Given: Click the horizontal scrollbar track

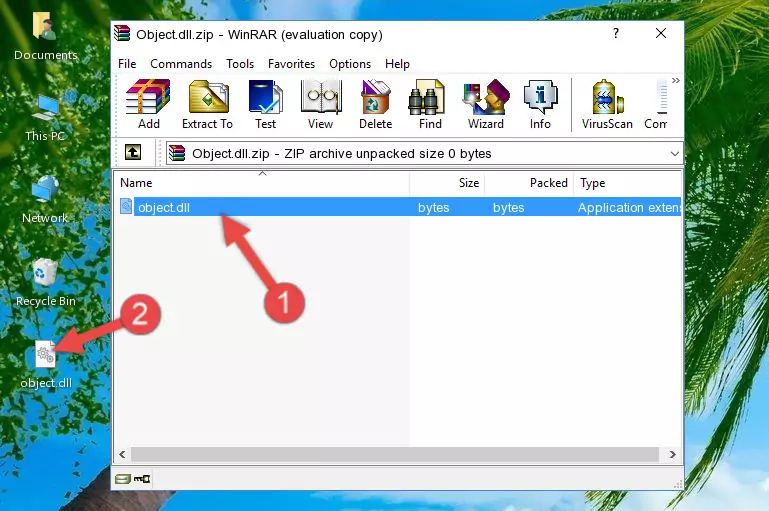Looking at the screenshot, I should [395, 455].
